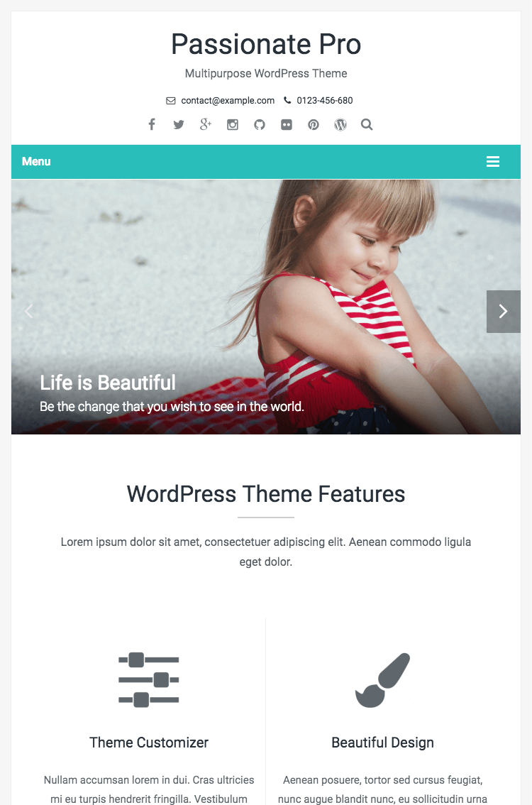The width and height of the screenshot is (532, 805).
Task: Click the Theme Customizer sliders icon
Action: [x=149, y=680]
